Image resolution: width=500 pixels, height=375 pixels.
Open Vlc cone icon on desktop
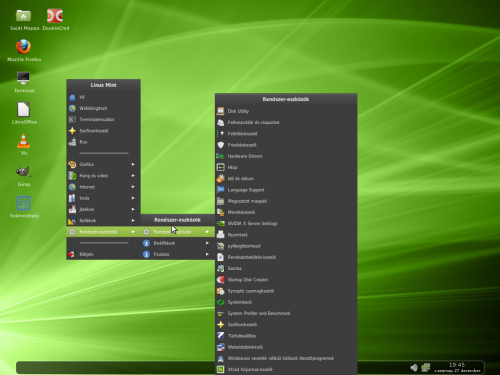point(24,141)
